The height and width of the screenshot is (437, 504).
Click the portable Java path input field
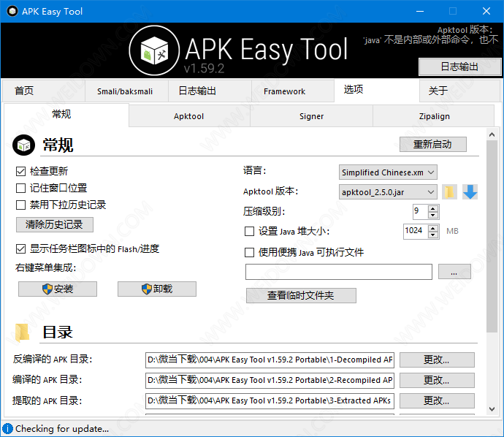[339, 272]
